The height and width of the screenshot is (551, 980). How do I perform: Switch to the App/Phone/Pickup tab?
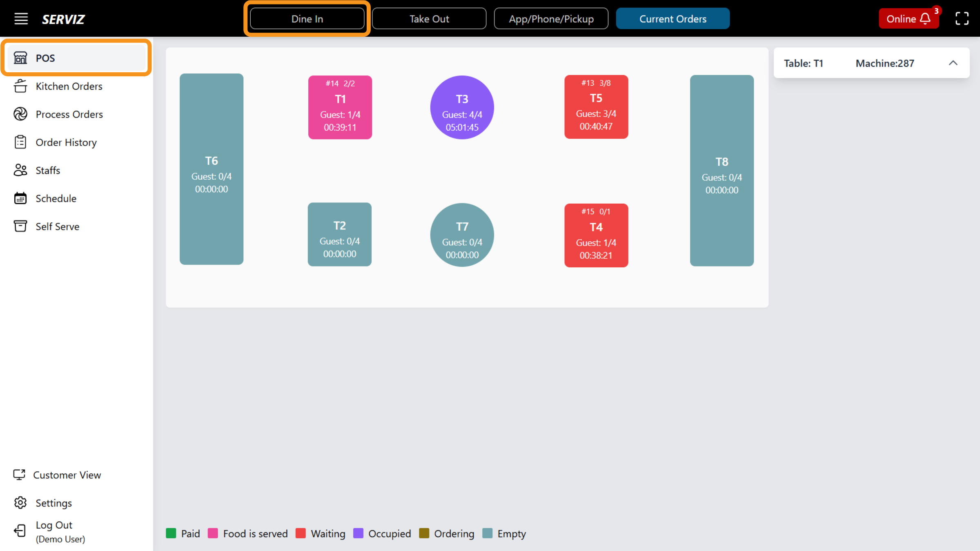551,18
